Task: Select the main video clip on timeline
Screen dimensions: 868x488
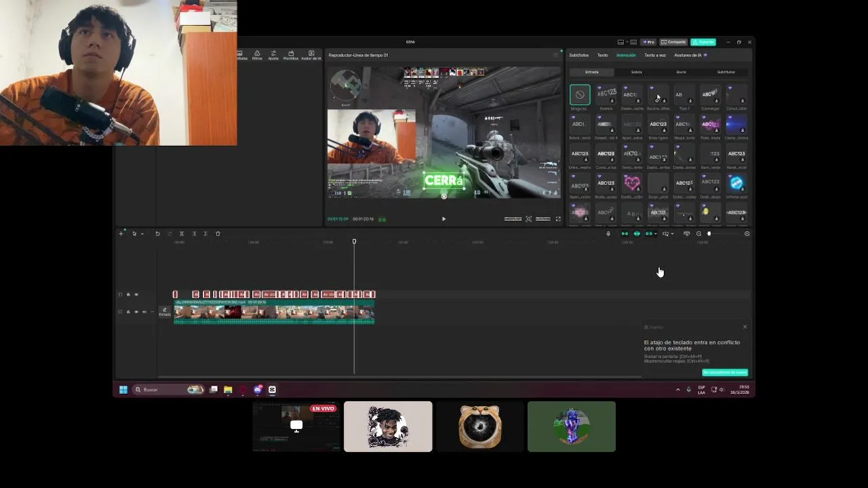Action: tap(274, 312)
